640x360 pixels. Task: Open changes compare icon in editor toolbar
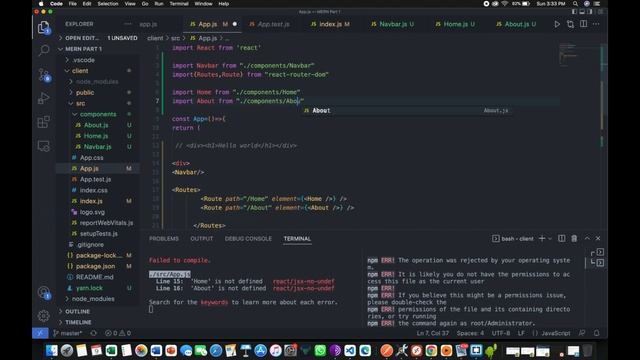click(570, 24)
